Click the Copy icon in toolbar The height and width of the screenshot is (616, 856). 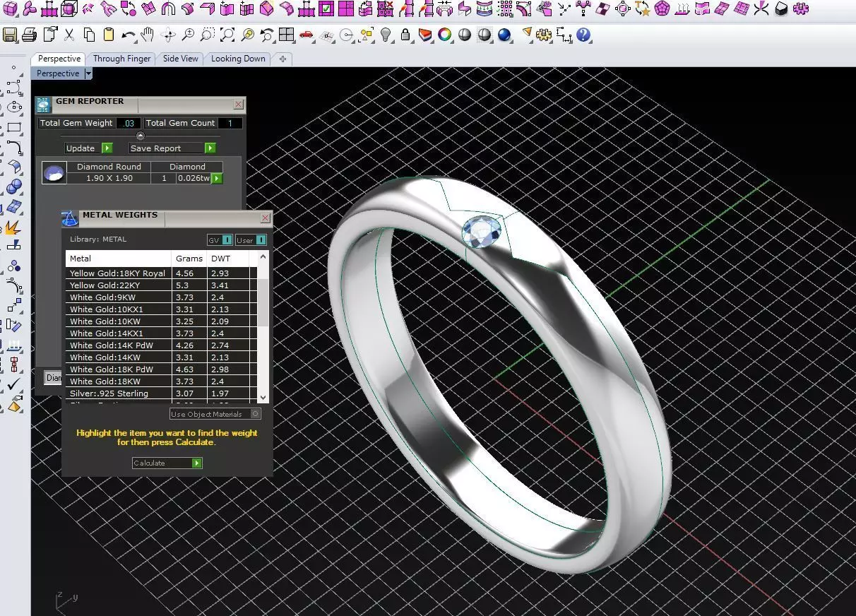(x=89, y=35)
